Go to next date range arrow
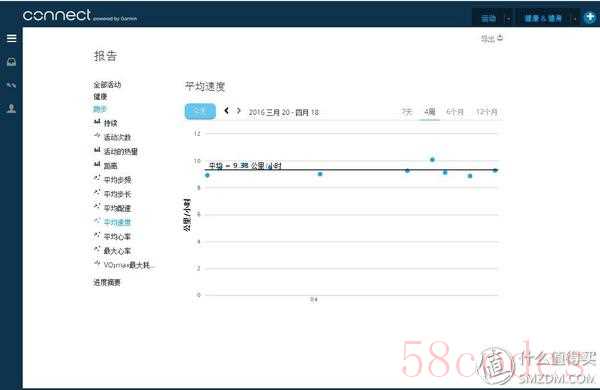600x390 pixels. tap(239, 111)
